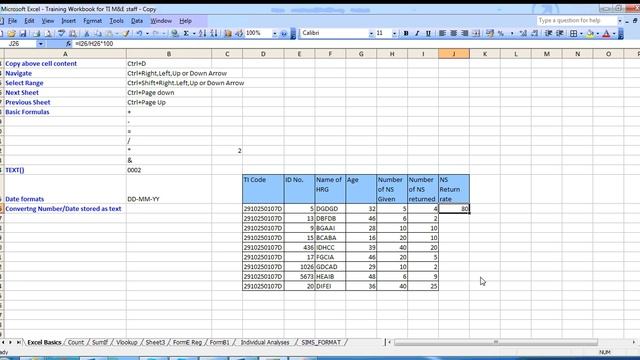Select the 'NS Return rate' header cell

(x=454, y=189)
